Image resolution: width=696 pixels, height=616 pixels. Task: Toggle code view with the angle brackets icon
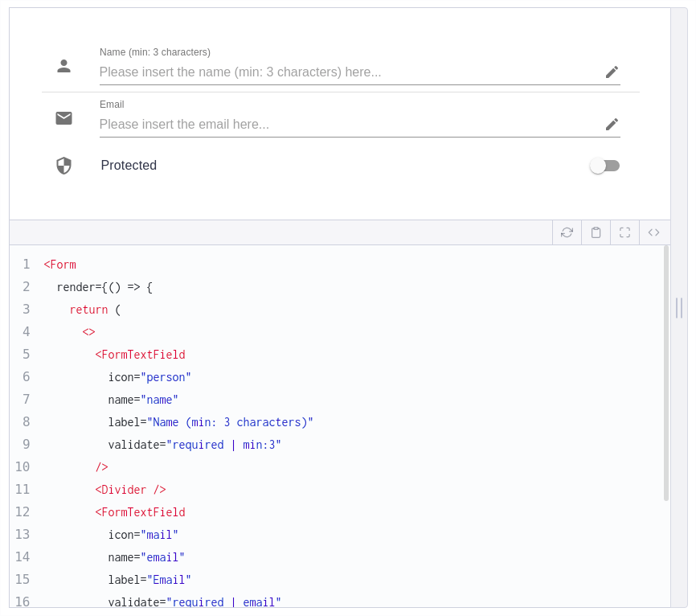[654, 232]
